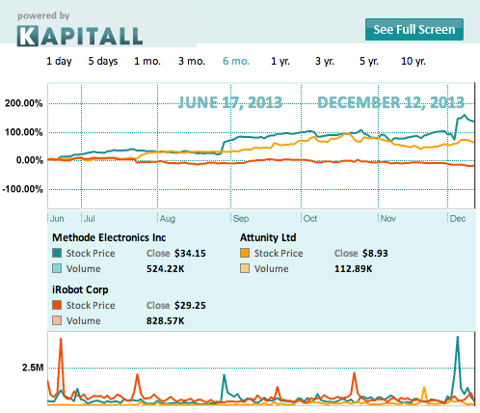
Task: Click the Methode Electronics Inc heading
Action: click(109, 238)
